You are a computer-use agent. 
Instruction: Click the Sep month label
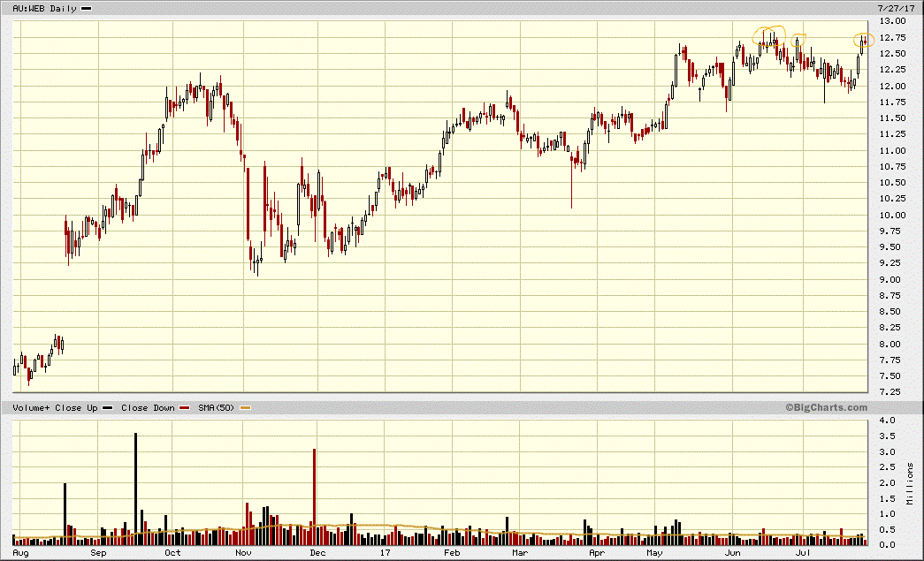coord(98,553)
